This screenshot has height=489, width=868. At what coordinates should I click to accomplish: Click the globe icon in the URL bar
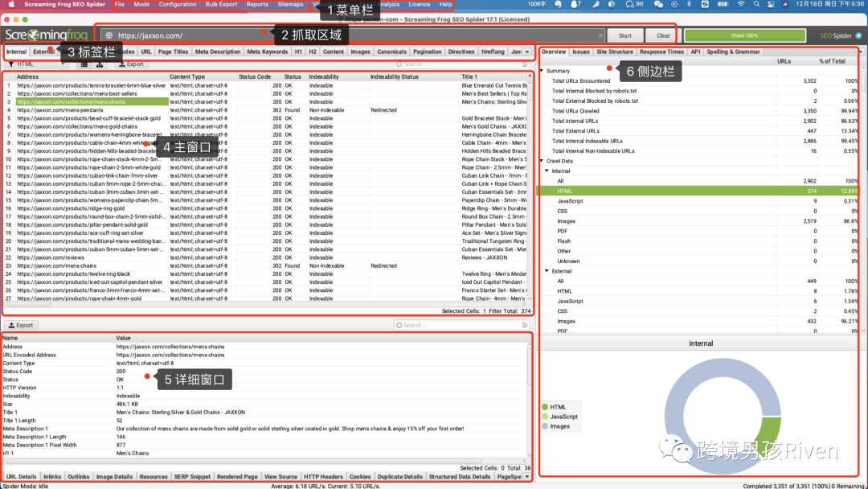(x=109, y=35)
